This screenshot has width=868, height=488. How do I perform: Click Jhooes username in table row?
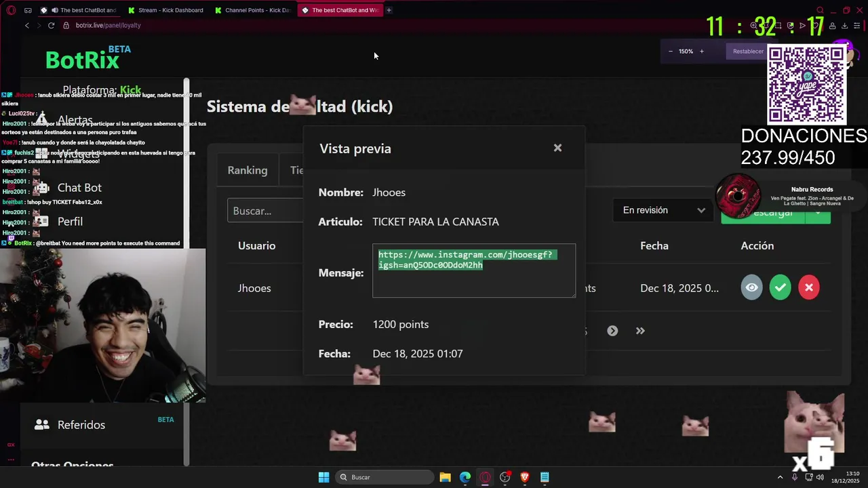tap(254, 288)
